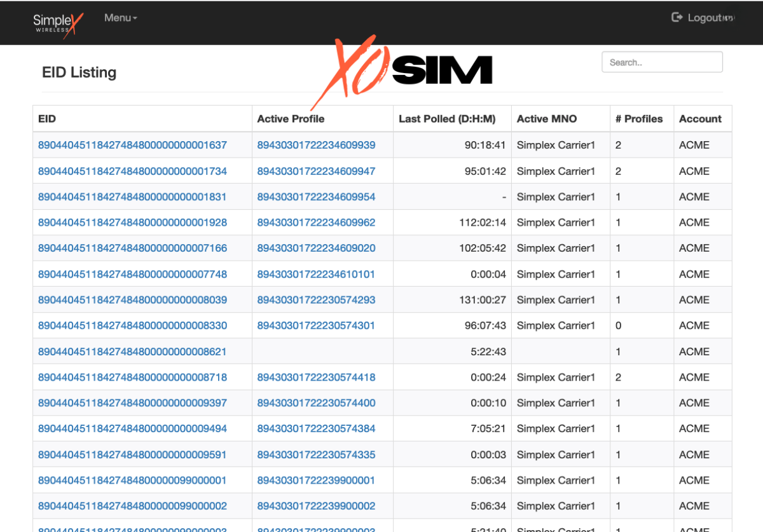Click the # Profiles column header
The image size is (763, 532).
(x=638, y=118)
